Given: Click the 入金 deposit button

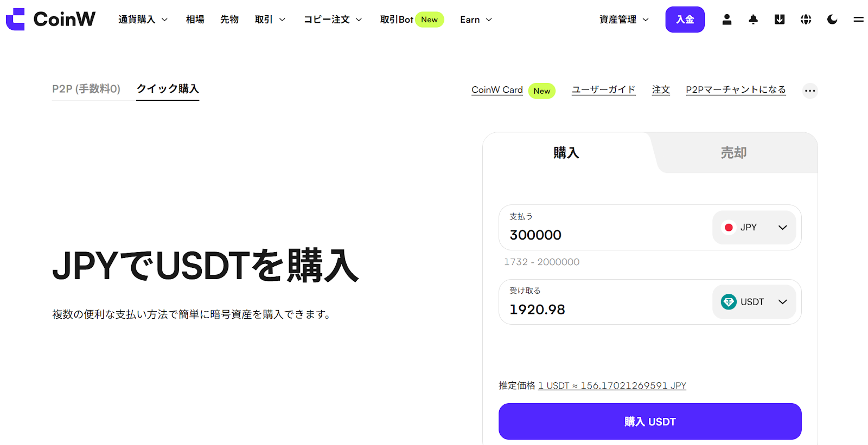Looking at the screenshot, I should click(x=685, y=20).
